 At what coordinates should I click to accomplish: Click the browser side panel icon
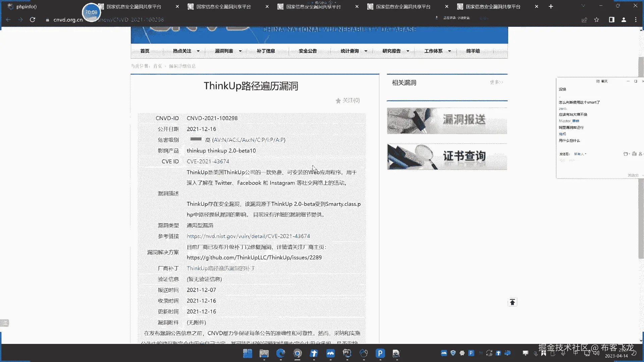611,20
